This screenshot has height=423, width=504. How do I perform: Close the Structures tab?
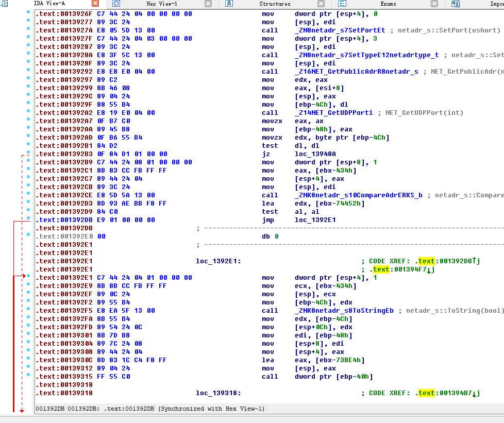point(321,4)
